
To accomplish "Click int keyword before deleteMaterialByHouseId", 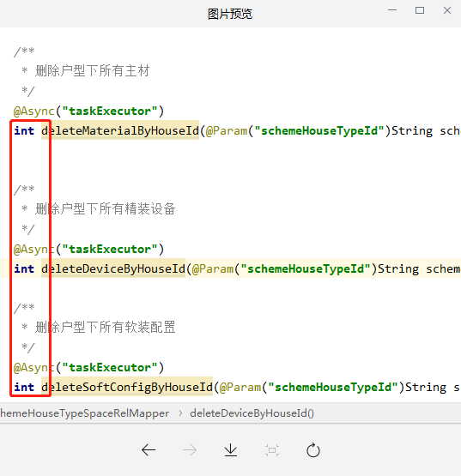I will [x=24, y=131].
